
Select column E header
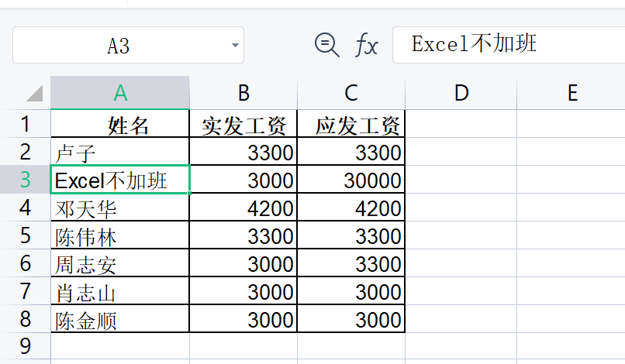(x=572, y=93)
